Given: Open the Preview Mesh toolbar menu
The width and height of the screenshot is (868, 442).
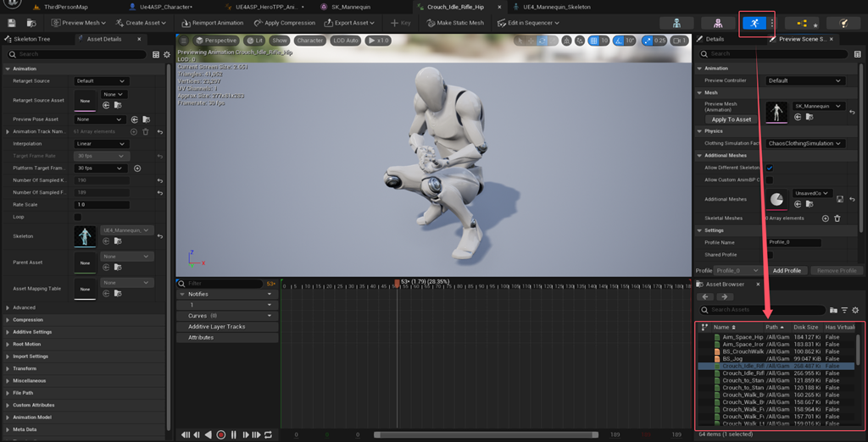Looking at the screenshot, I should (x=79, y=23).
